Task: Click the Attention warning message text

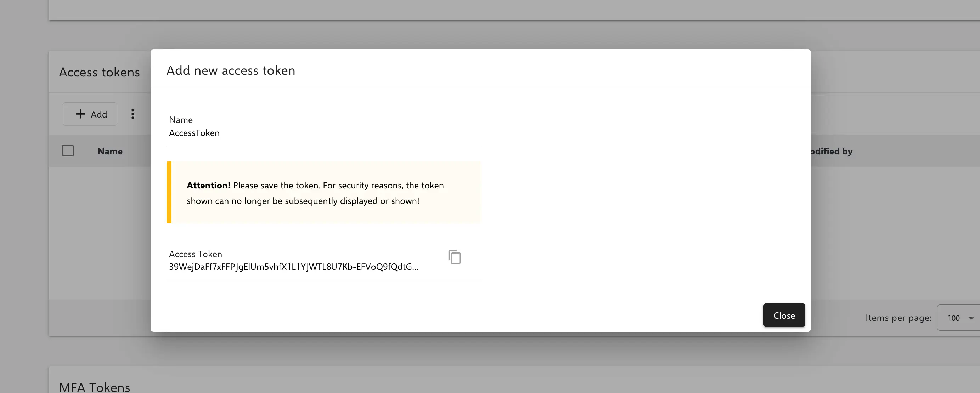Action: (x=315, y=193)
